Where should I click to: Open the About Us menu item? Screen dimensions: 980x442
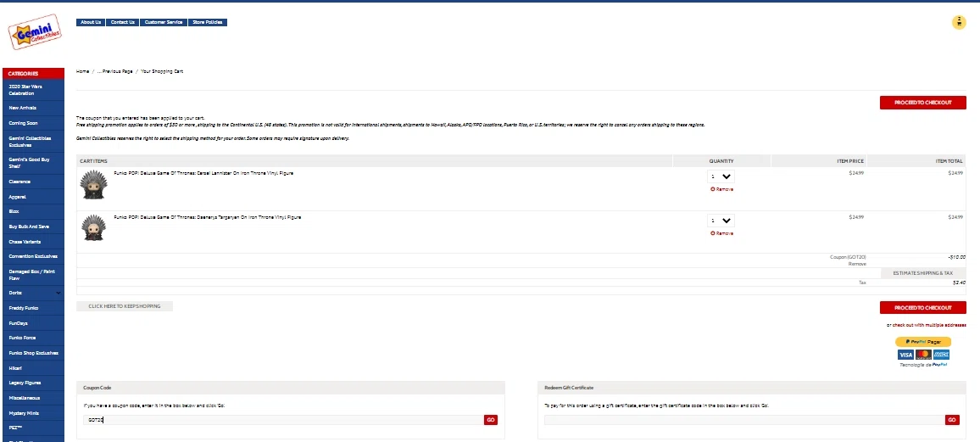pyautogui.click(x=91, y=23)
